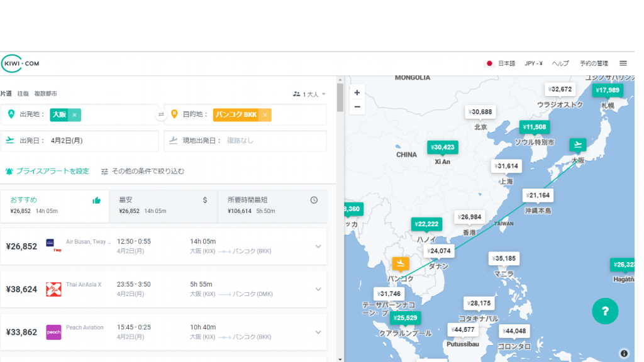Open the hamburger menu icon
Screen dimensions: 644x362
623,63
